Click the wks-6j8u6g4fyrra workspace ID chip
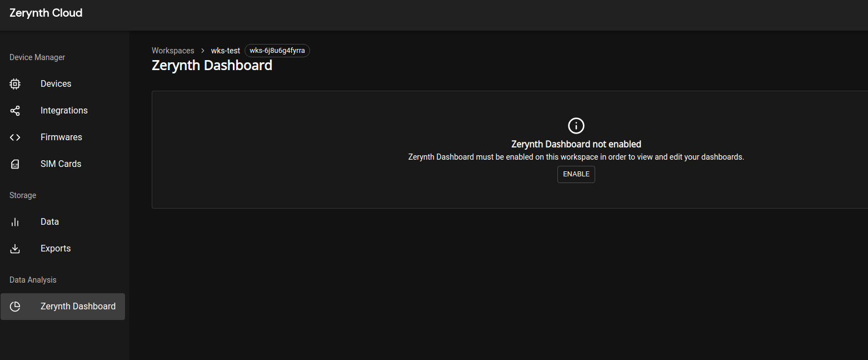 (277, 51)
